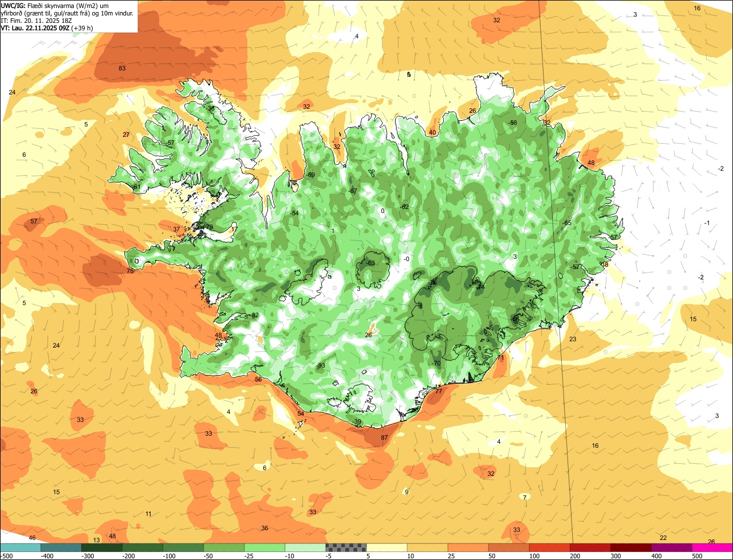The height and width of the screenshot is (560, 733).
Task: Click the map value -82 in southwest Iceland
Action: point(254,316)
